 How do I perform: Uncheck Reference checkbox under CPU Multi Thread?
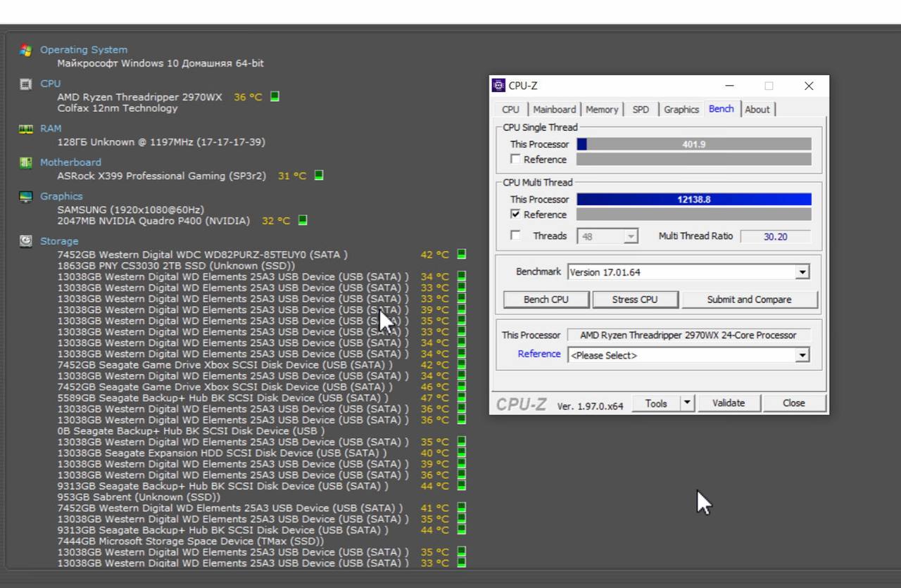[x=515, y=214]
